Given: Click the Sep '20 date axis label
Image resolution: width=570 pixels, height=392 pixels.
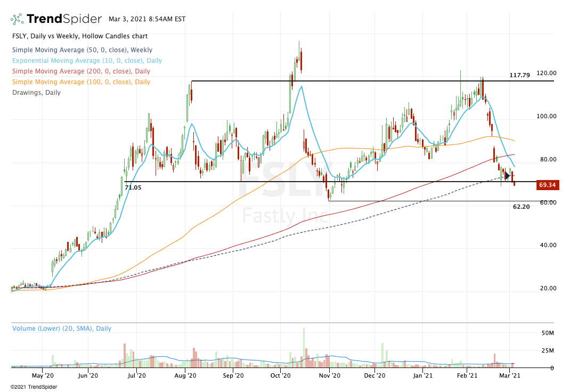Looking at the screenshot, I should point(233,375).
